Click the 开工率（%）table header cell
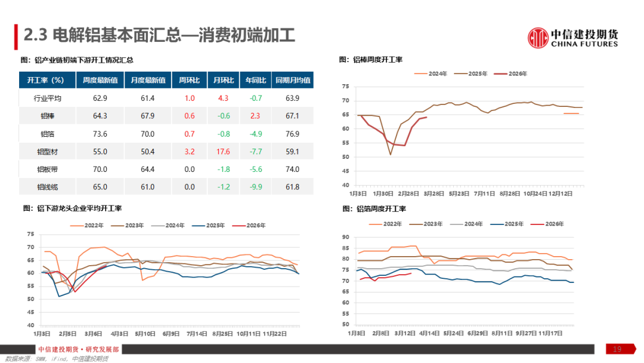This screenshot has height=363, width=644. point(46,79)
